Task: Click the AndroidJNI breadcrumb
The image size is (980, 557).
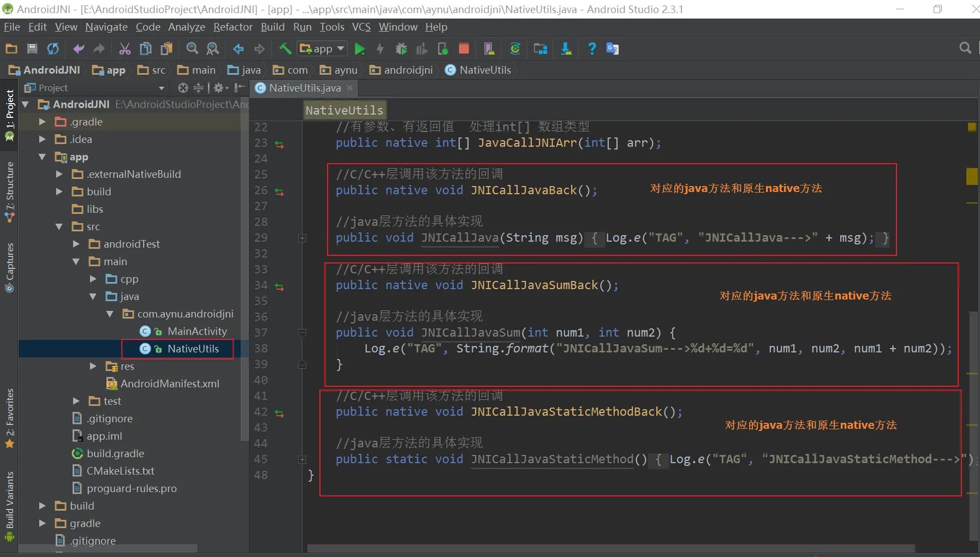Action: coord(44,70)
